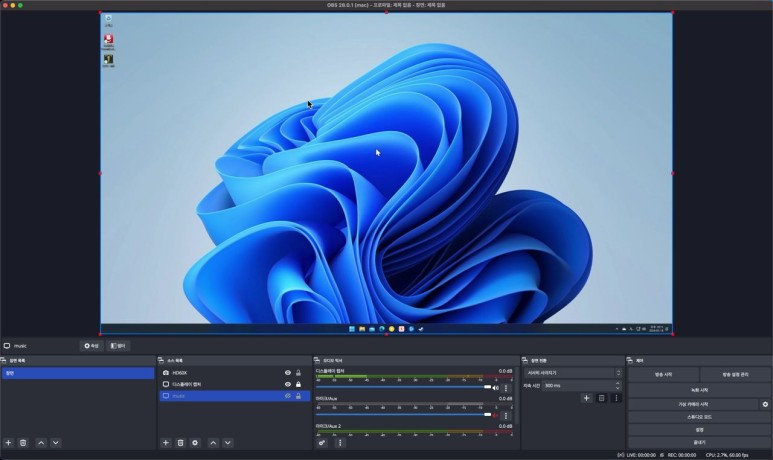Click the audio mixer dock float icon
Screen dimensions: 773x460
(x=317, y=360)
